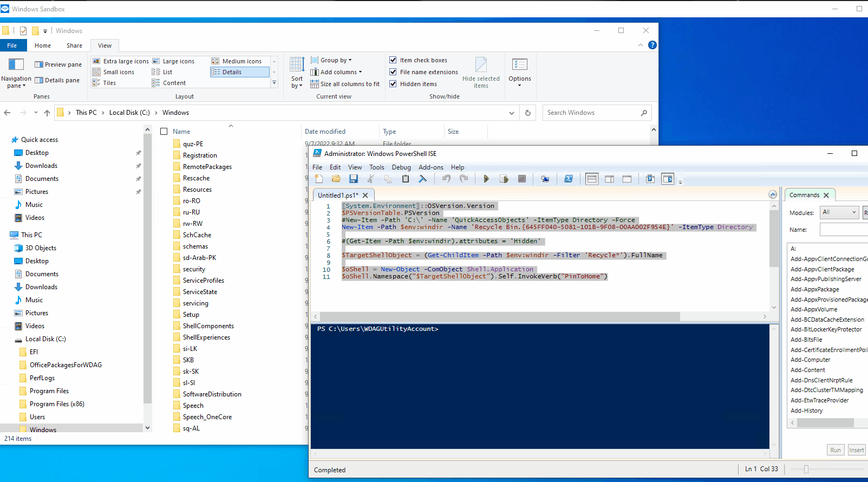Click the Undo arrow in ISE toolbar
Image resolution: width=868 pixels, height=482 pixels.
(446, 179)
